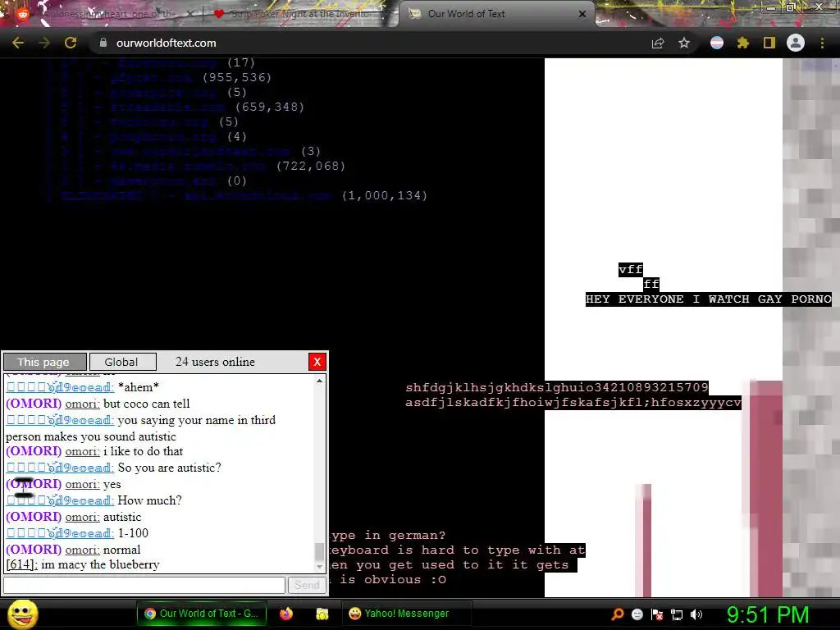View site info via the lock icon
The image size is (840, 630).
tap(103, 43)
